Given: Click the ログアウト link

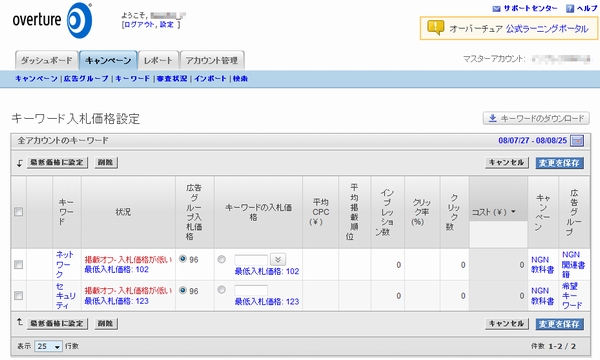Looking at the screenshot, I should 139,25.
